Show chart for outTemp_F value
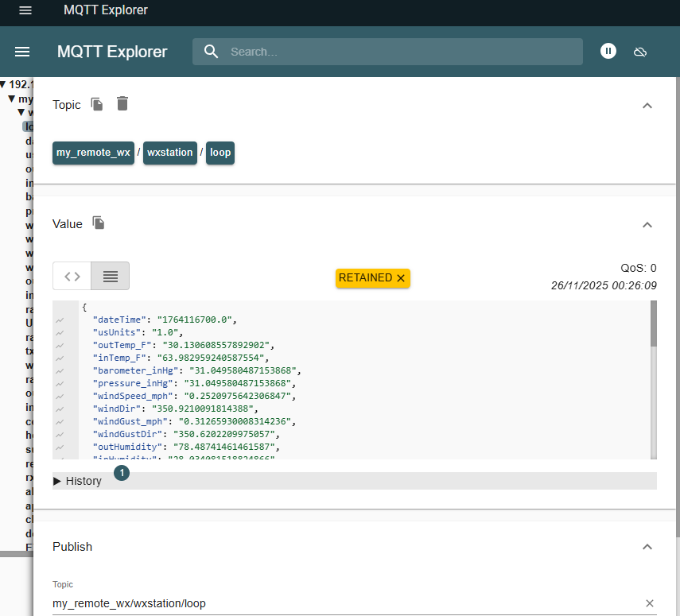This screenshot has width=680, height=616. 60,346
